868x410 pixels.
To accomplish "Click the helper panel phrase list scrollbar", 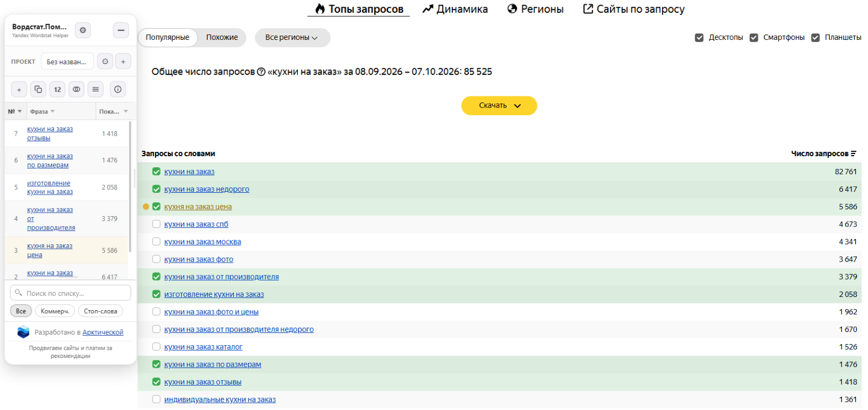I will click(131, 186).
